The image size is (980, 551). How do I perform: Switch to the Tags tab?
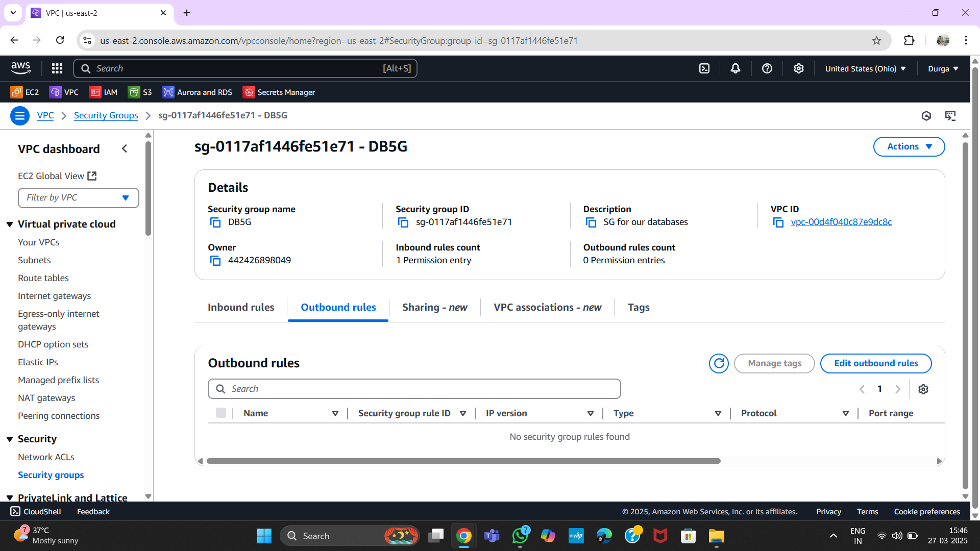point(639,307)
